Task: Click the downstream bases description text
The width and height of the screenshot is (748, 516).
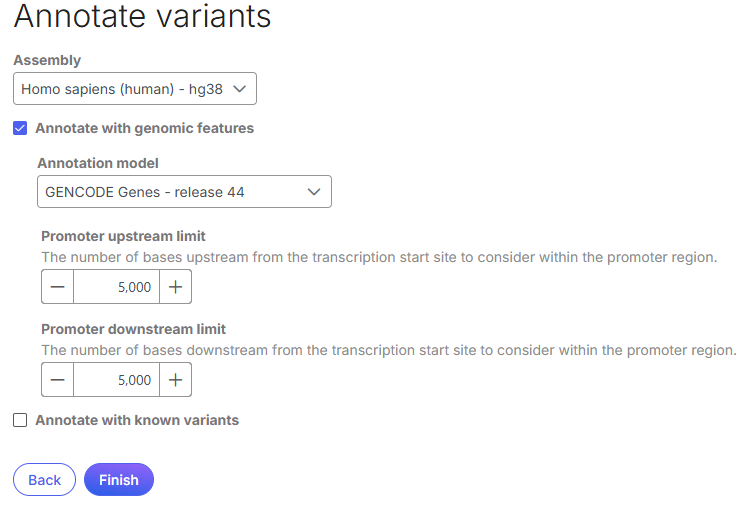Action: (x=388, y=350)
